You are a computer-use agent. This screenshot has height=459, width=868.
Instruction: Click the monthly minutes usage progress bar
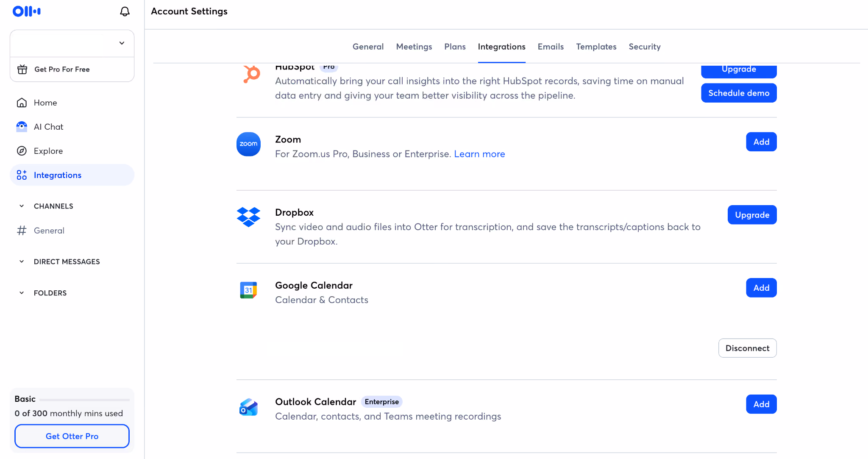[84, 400]
